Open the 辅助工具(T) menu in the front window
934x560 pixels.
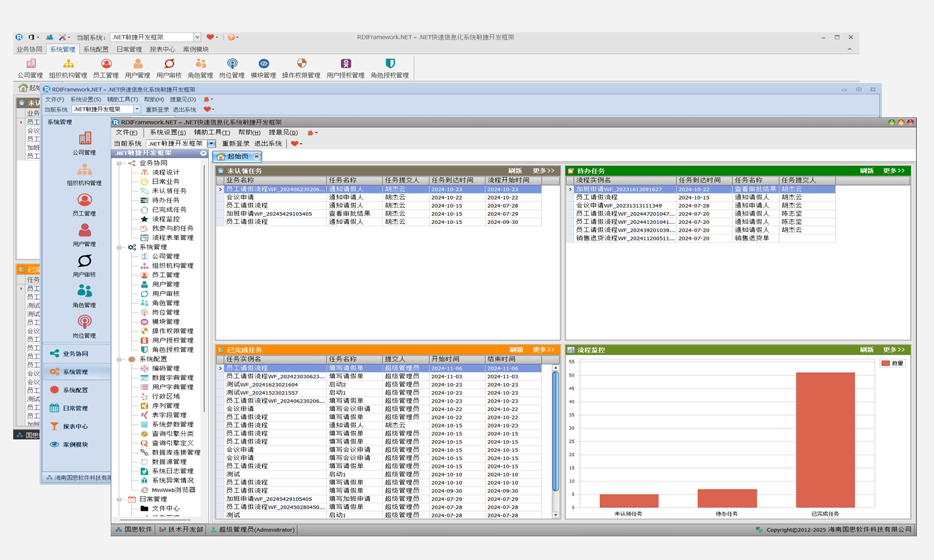pos(212,132)
